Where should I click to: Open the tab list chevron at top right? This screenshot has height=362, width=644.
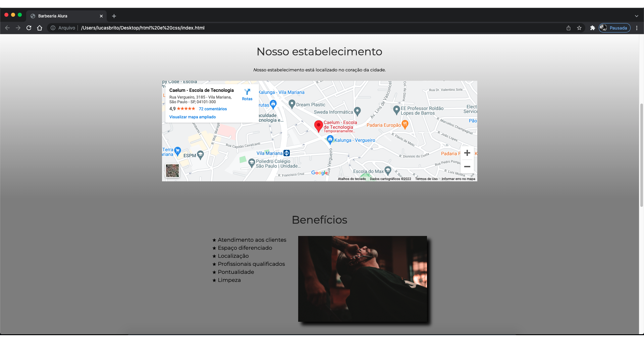pyautogui.click(x=637, y=16)
